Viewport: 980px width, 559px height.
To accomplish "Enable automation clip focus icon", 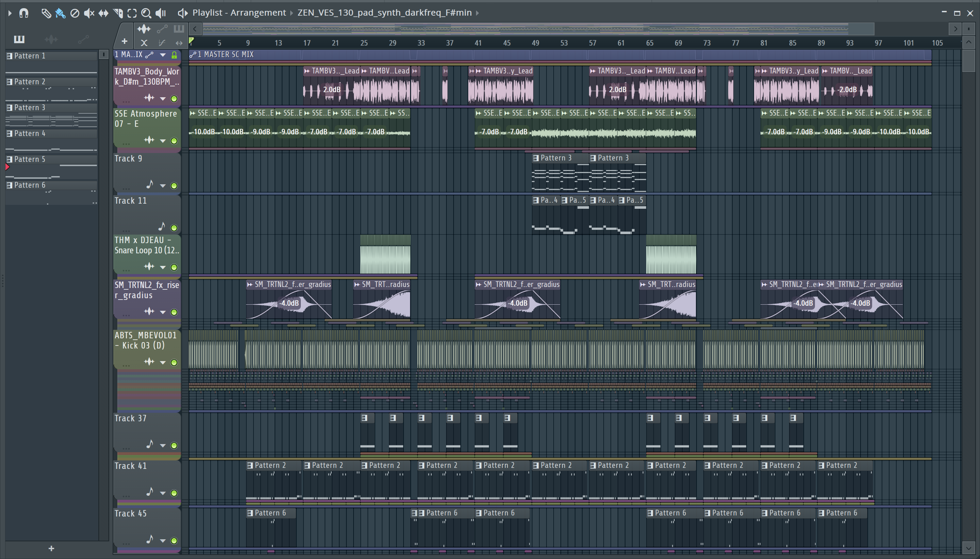I will click(162, 29).
